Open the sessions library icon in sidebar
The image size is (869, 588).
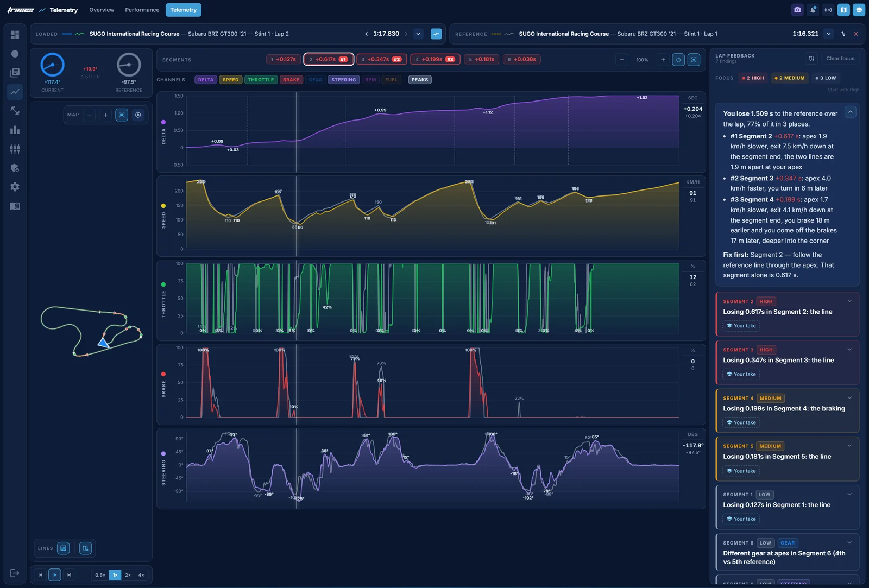point(15,73)
